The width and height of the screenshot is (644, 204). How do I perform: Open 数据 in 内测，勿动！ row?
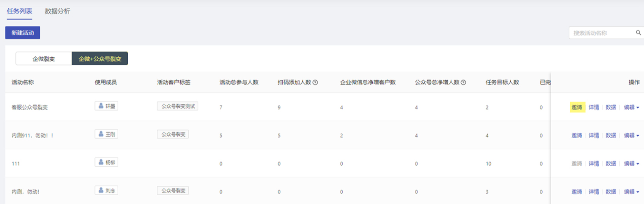tap(611, 192)
